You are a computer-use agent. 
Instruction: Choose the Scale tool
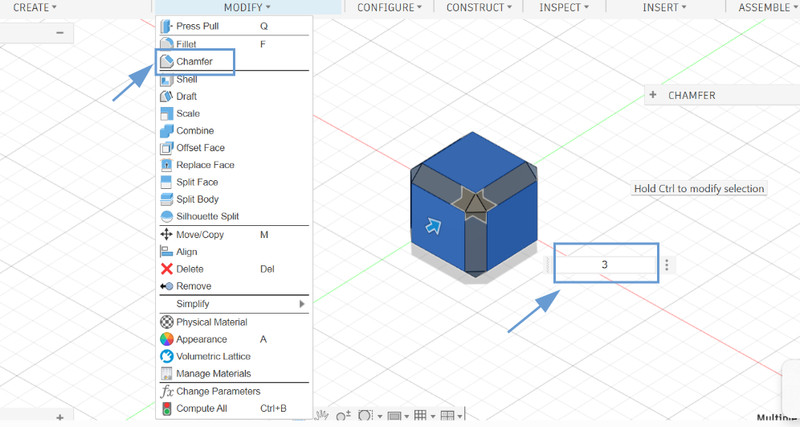(234, 114)
